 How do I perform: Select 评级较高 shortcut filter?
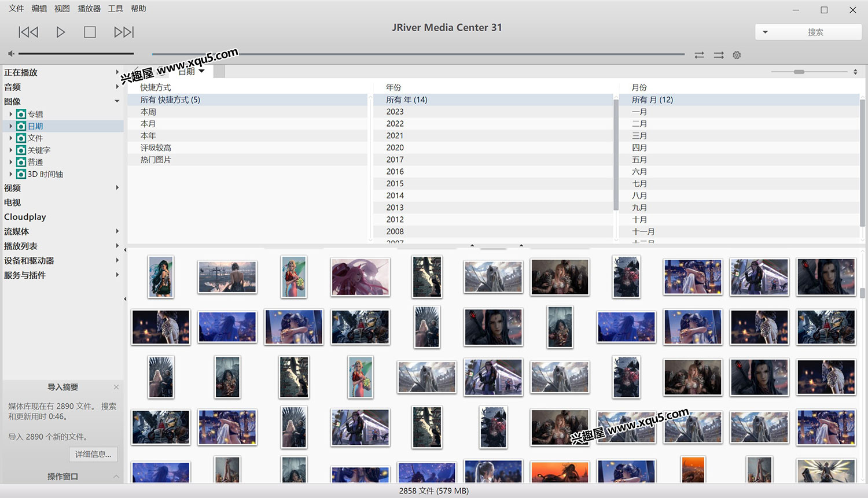coord(247,147)
